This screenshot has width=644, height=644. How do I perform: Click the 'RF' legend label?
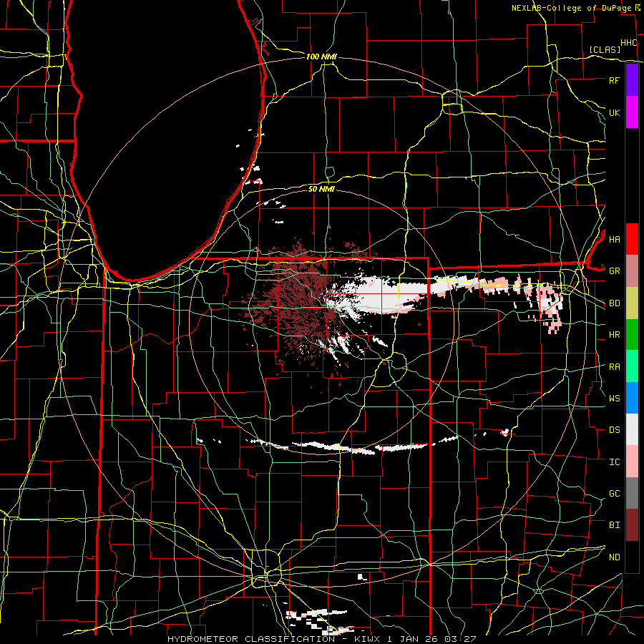614,80
